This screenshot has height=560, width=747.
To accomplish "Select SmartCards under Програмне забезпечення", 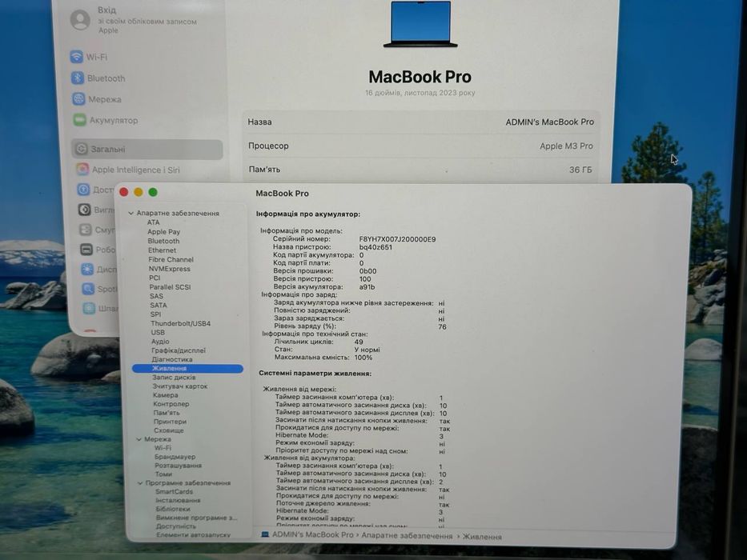I will point(175,492).
